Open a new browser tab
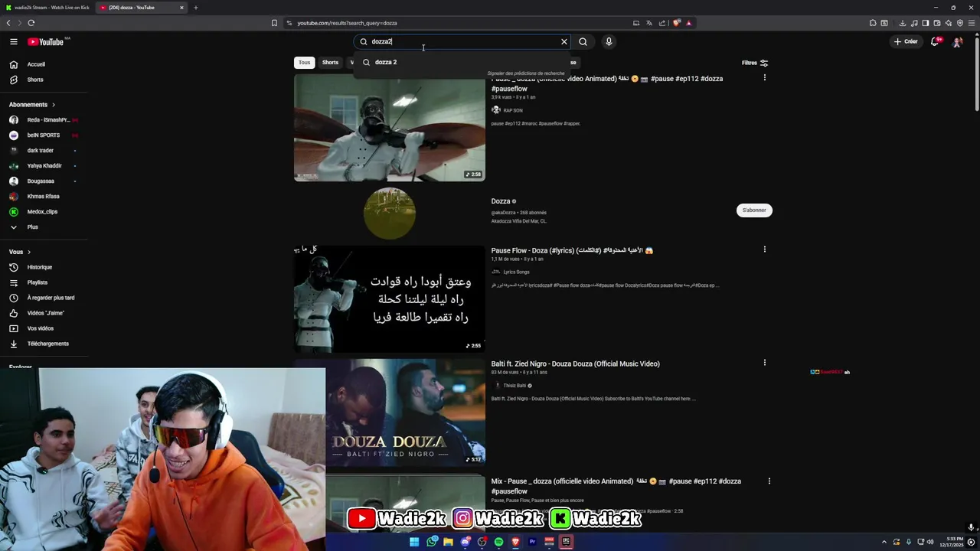This screenshot has height=551, width=980. (195, 8)
